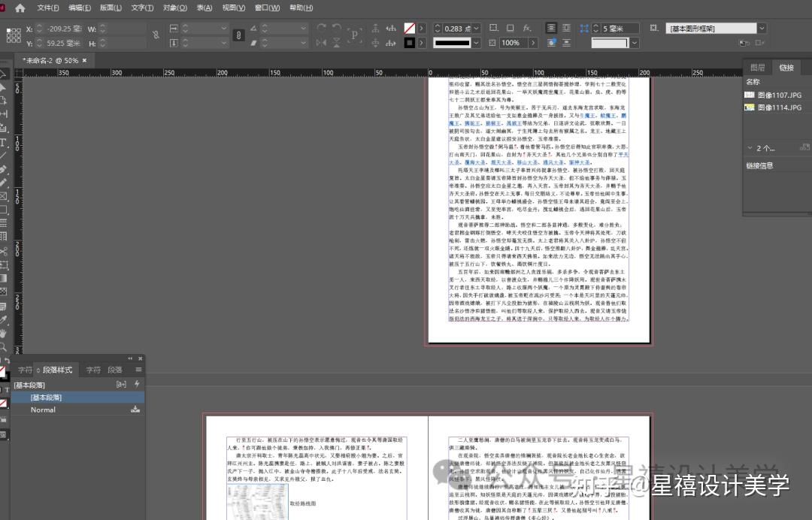Open the stroke type dropdown
This screenshot has height=520, width=812.
pyautogui.click(x=476, y=43)
